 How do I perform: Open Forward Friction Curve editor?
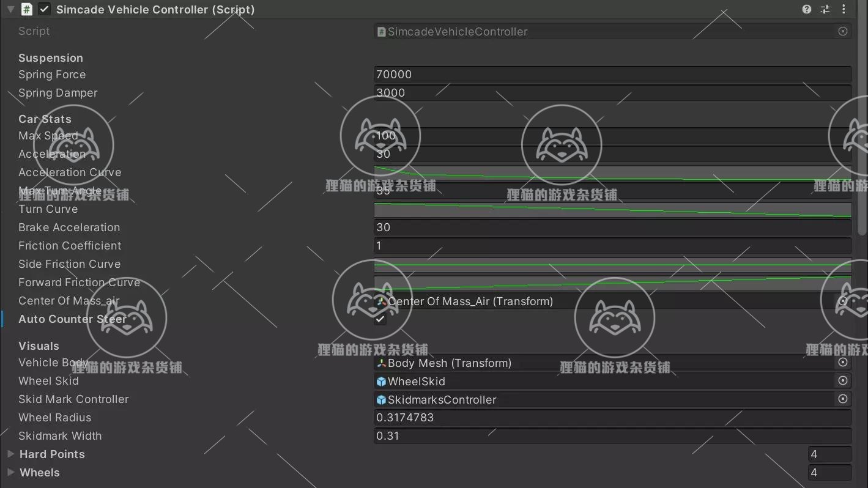[x=612, y=283]
